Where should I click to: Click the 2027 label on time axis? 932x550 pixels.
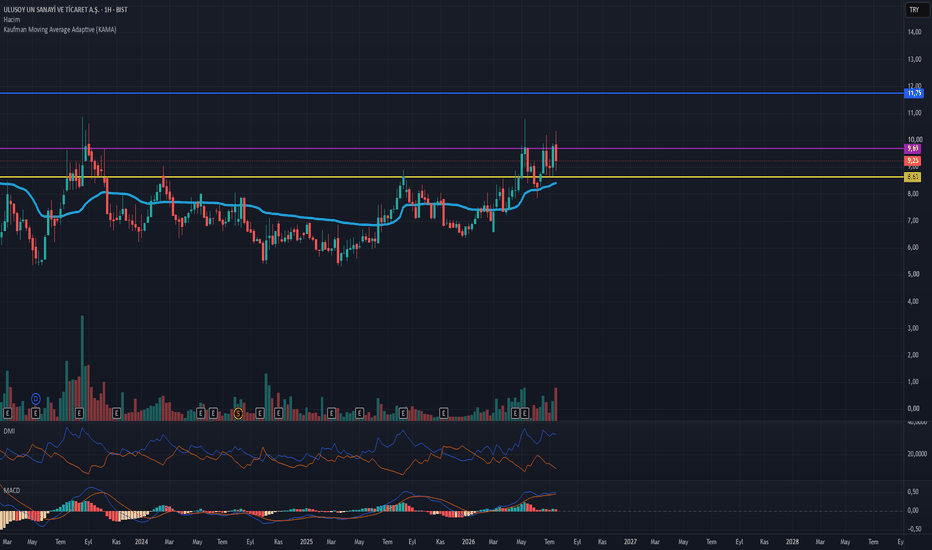click(x=630, y=542)
